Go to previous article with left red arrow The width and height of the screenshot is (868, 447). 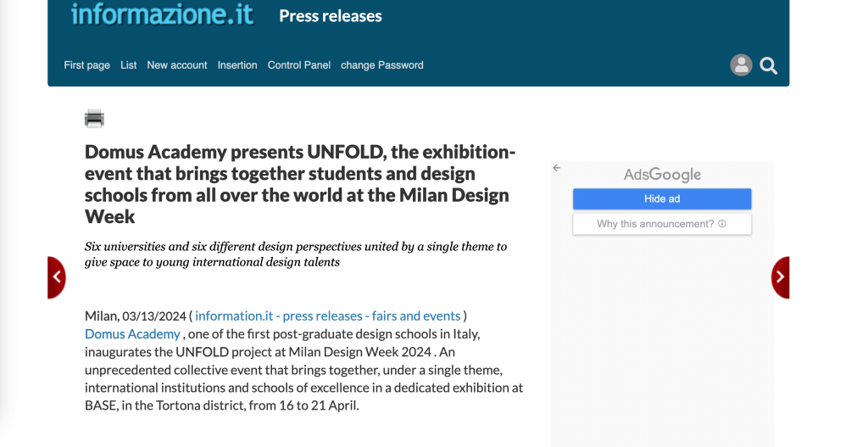57,277
